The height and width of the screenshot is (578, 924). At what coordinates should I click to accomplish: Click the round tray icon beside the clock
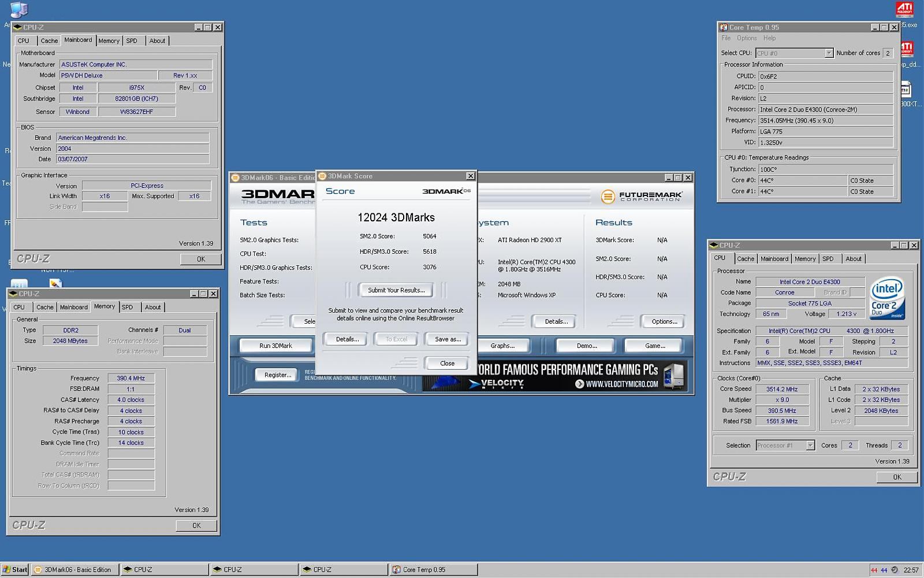coord(895,570)
